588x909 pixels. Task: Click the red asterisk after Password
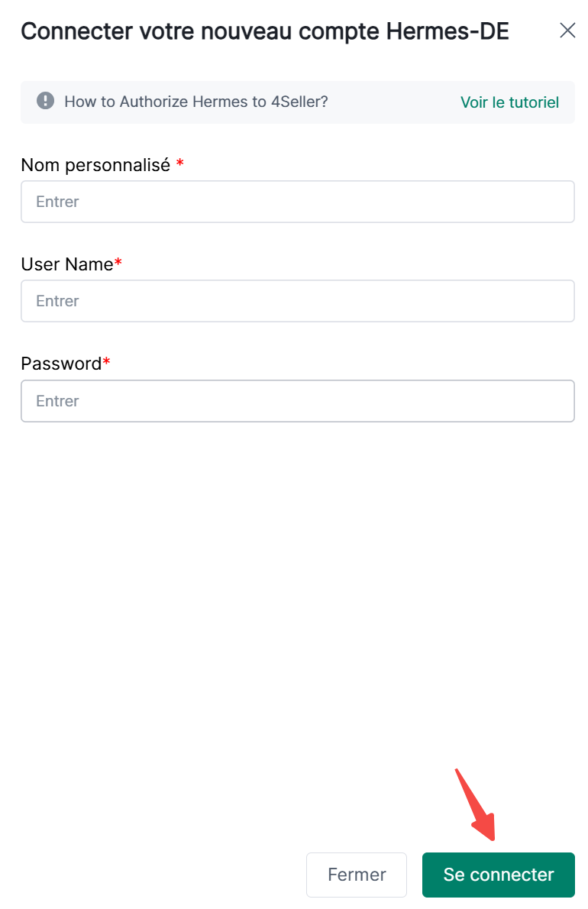107,363
